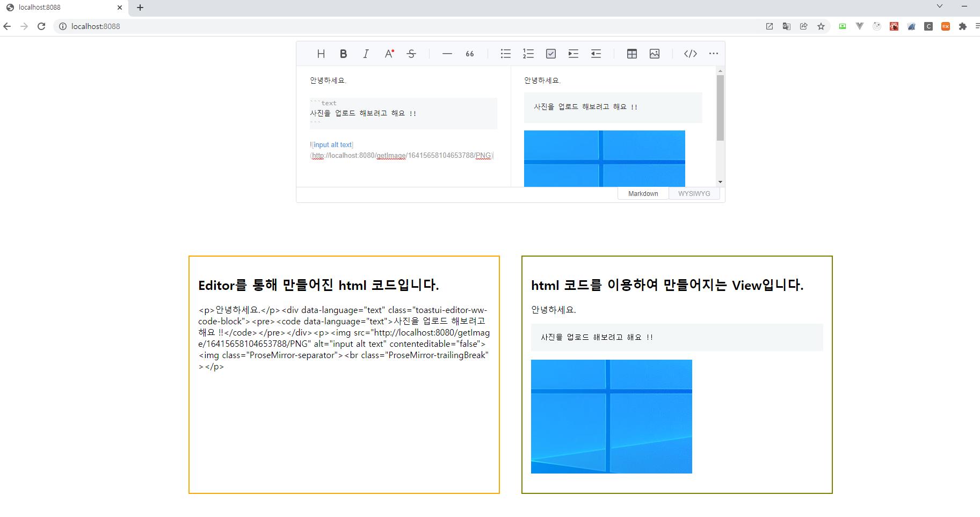Open the Heading options in editor toolbar

(x=321, y=54)
